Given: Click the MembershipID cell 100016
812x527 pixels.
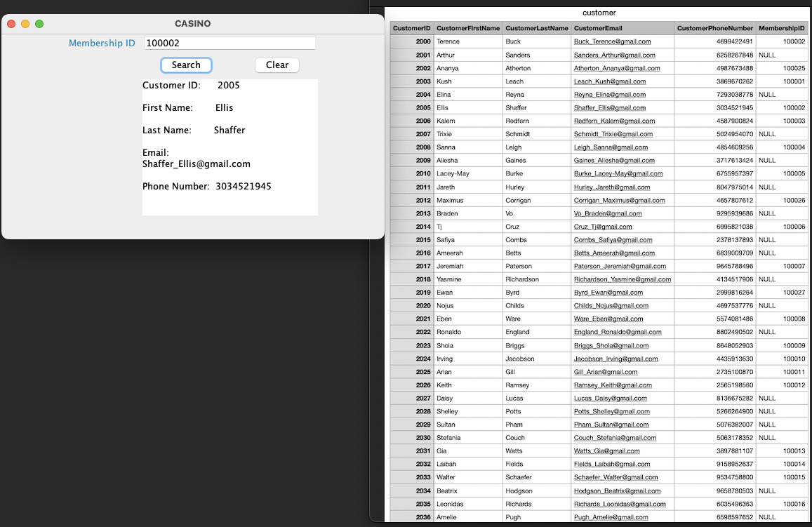Looking at the screenshot, I should point(781,505).
